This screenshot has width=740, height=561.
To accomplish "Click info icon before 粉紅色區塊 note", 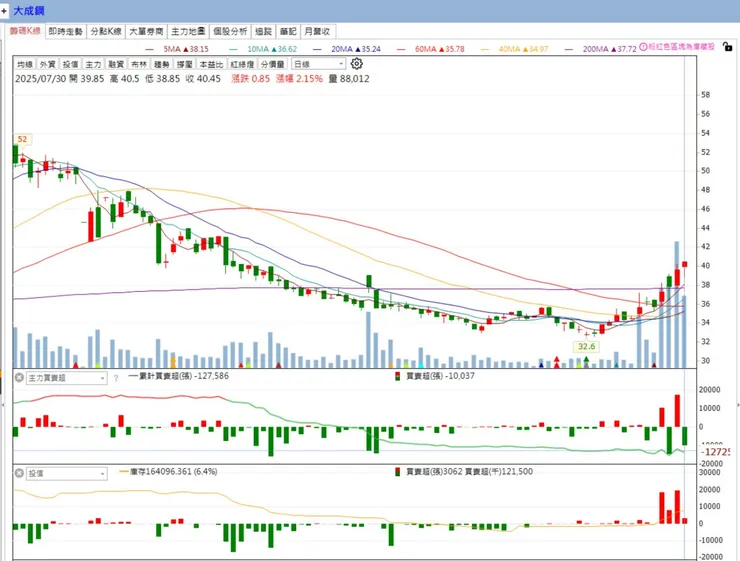I will click(643, 47).
